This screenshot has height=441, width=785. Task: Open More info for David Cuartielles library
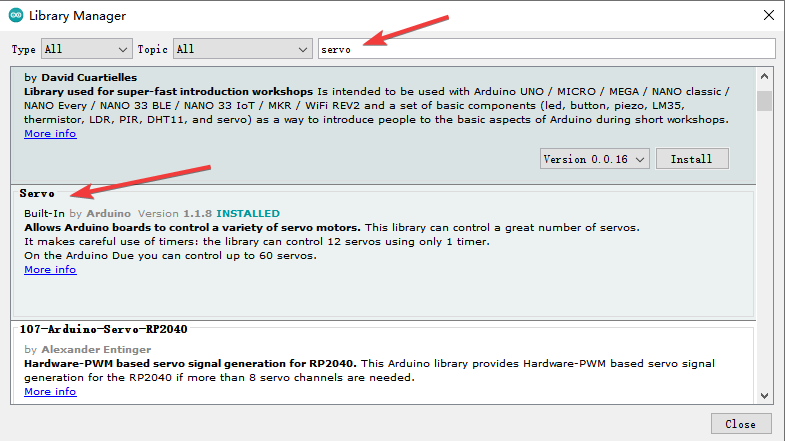50,134
